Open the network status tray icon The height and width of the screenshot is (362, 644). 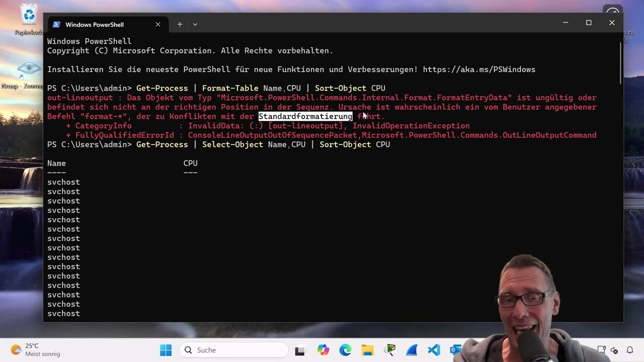tap(602, 350)
